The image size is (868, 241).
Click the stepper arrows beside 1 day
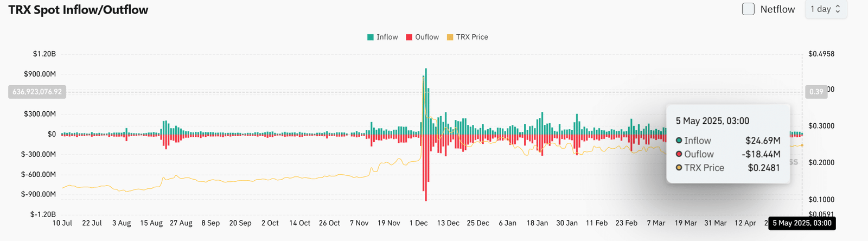click(x=838, y=9)
